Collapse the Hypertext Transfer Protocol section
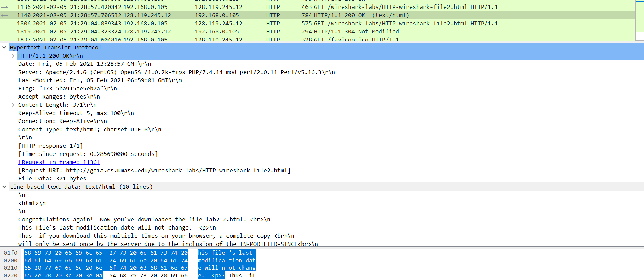The height and width of the screenshot is (280, 644). 4,47
